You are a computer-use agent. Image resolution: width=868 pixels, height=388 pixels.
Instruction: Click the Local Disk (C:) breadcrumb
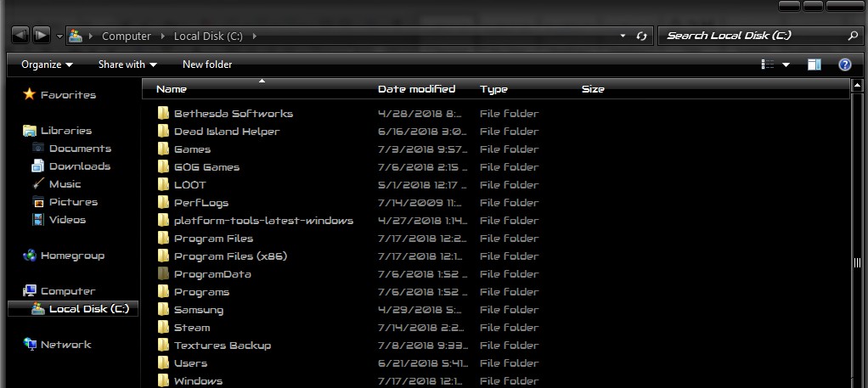(x=208, y=36)
